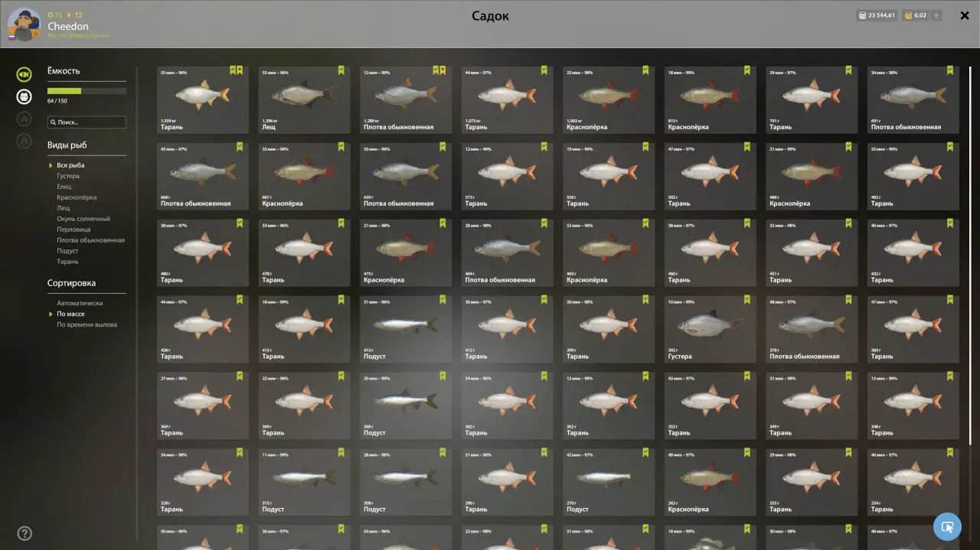The width and height of the screenshot is (980, 550).
Task: Add gold coins with plus button
Action: (x=936, y=15)
